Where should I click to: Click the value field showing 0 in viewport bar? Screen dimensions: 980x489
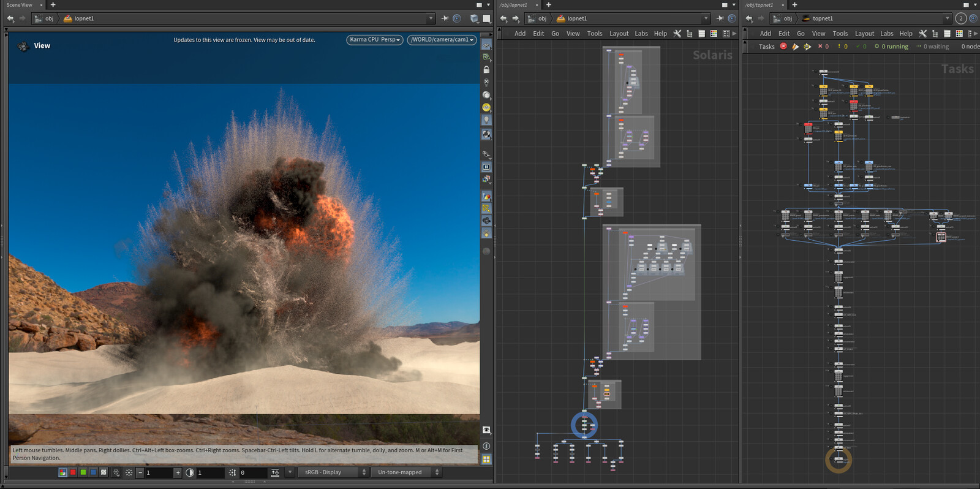(252, 472)
